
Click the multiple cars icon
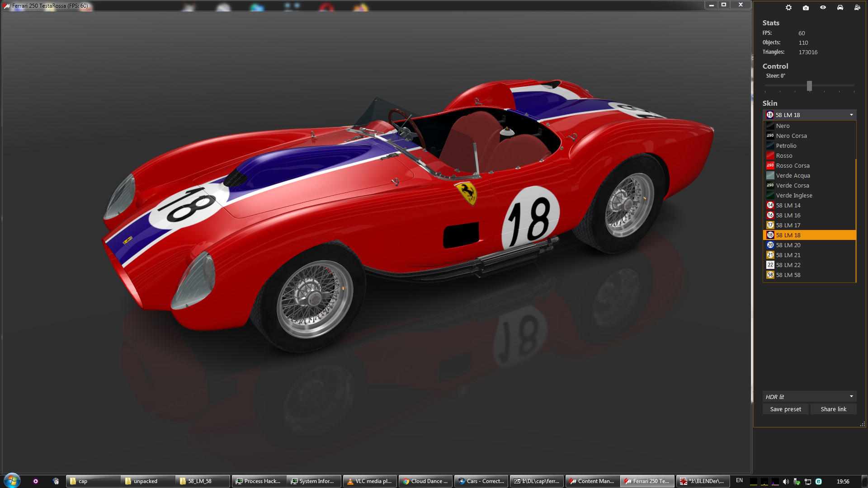857,8
